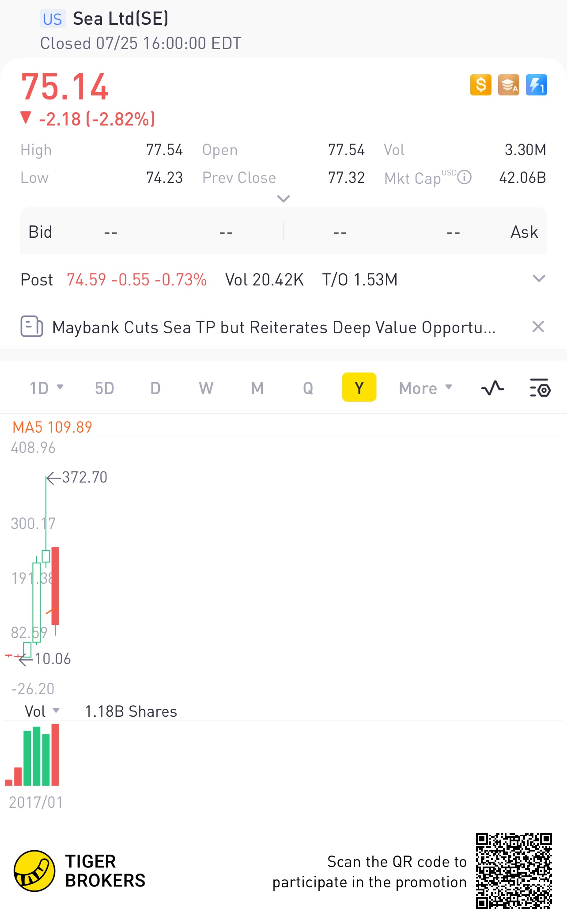Expand more quote details chevron
Viewport: 567px width, 924px height.
pos(283,199)
